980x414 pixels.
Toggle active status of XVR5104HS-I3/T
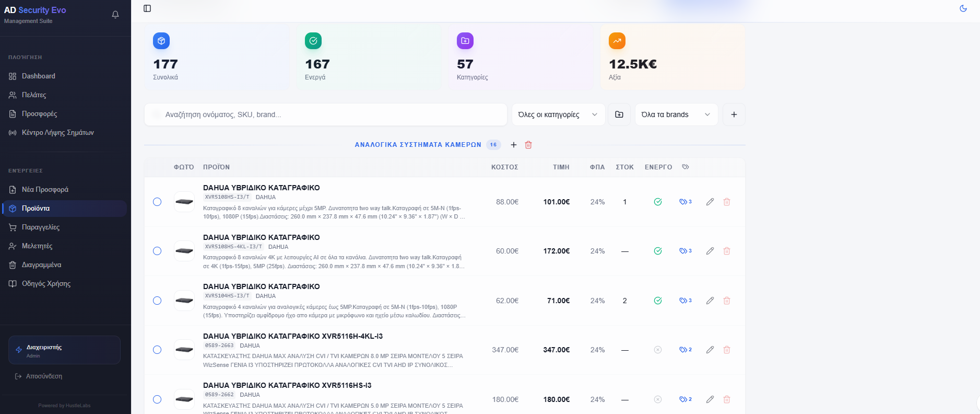658,301
